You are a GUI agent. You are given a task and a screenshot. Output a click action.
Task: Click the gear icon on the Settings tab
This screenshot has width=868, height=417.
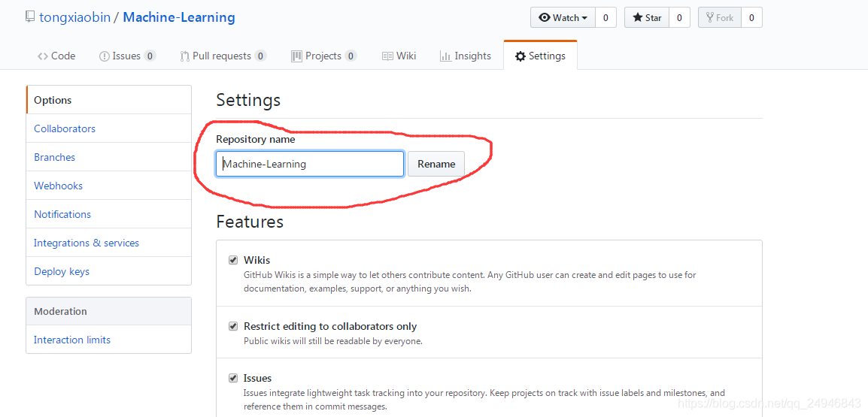click(x=520, y=56)
